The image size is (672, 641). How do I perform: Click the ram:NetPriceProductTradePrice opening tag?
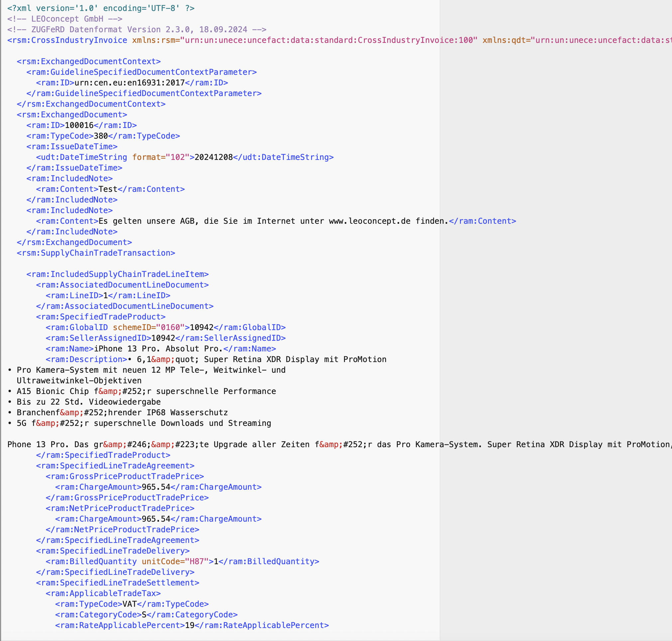pyautogui.click(x=120, y=508)
